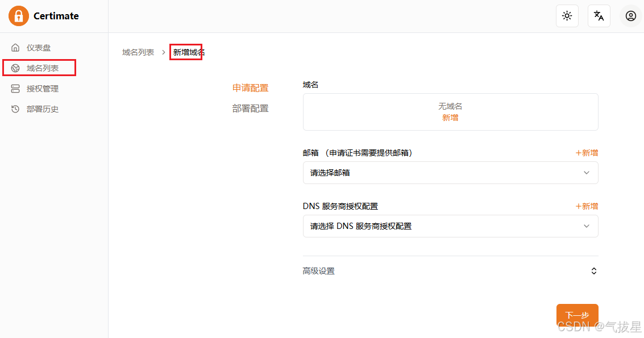
Task: Open the 请选择邮箱 dropdown
Action: coord(451,173)
